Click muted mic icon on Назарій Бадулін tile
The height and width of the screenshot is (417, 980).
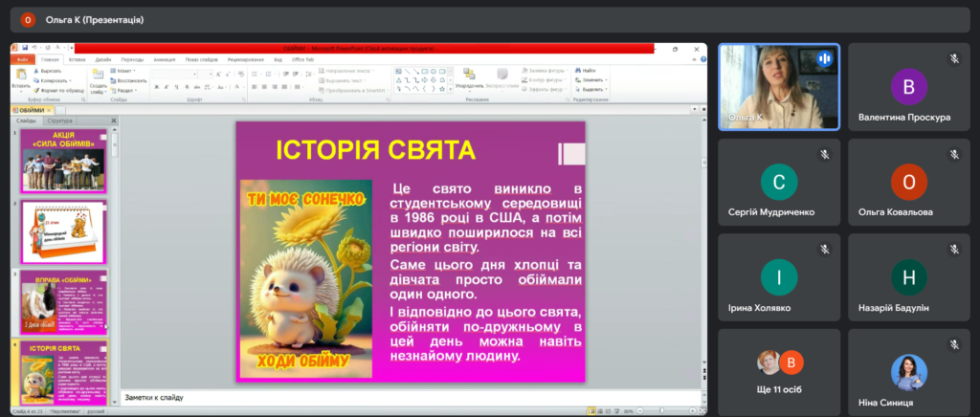[953, 250]
